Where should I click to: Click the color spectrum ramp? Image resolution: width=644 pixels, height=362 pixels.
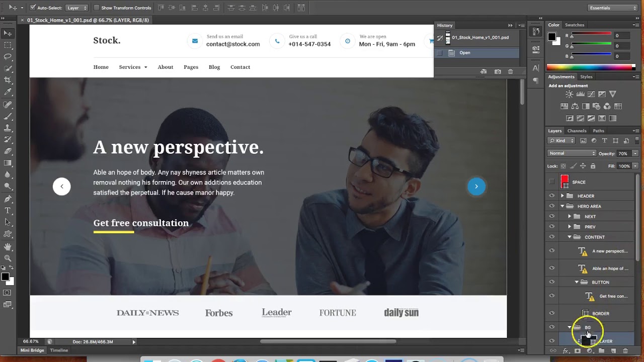[591, 67]
